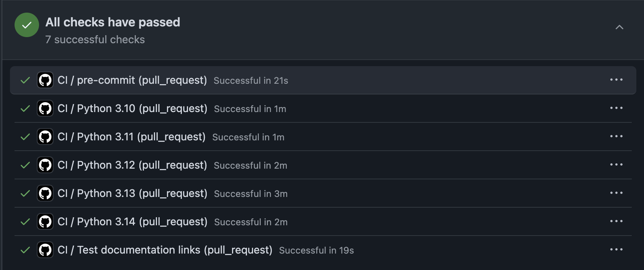Image resolution: width=644 pixels, height=270 pixels.
Task: Click the green checkmark circle next to All checks have passed
Action: (26, 25)
